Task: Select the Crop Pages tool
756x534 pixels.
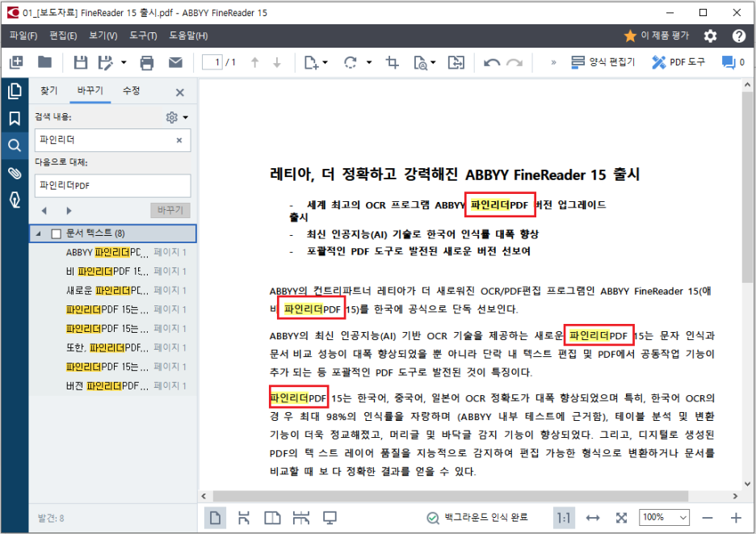Action: 392,62
